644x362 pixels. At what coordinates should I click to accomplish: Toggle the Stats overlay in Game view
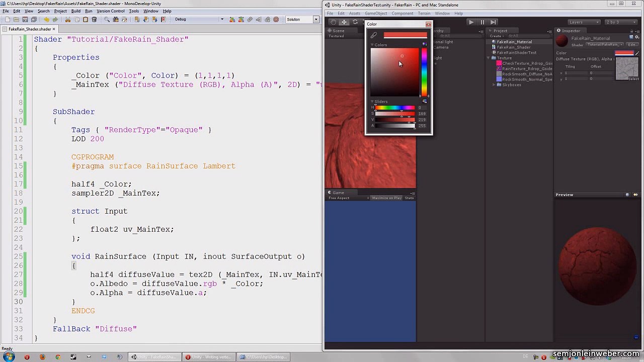(409, 198)
